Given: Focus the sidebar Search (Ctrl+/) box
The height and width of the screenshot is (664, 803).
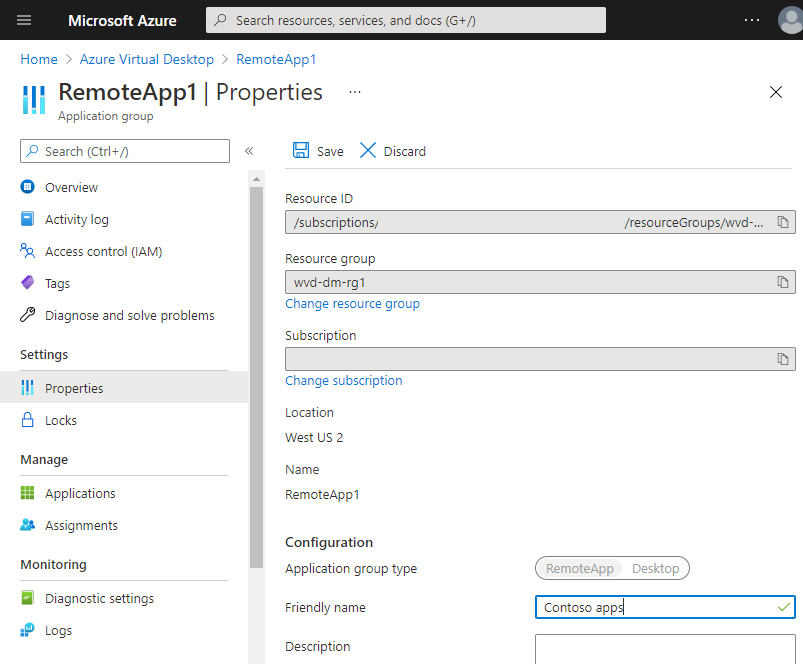Looking at the screenshot, I should tap(125, 151).
